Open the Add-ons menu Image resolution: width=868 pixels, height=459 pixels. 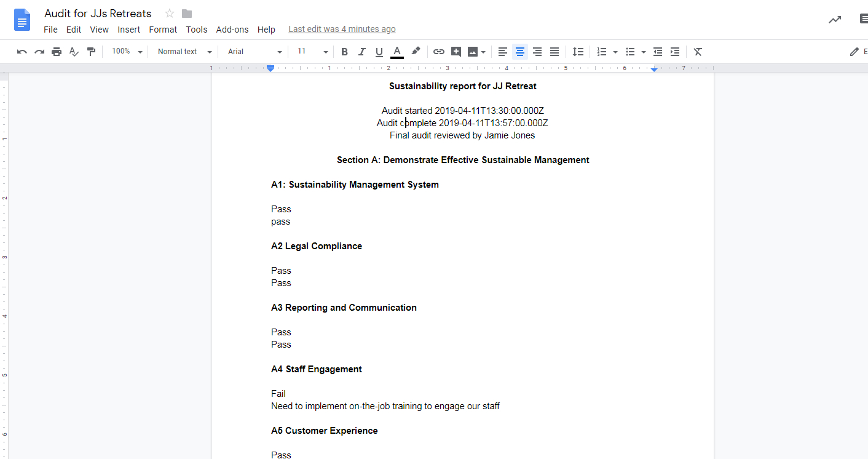232,30
